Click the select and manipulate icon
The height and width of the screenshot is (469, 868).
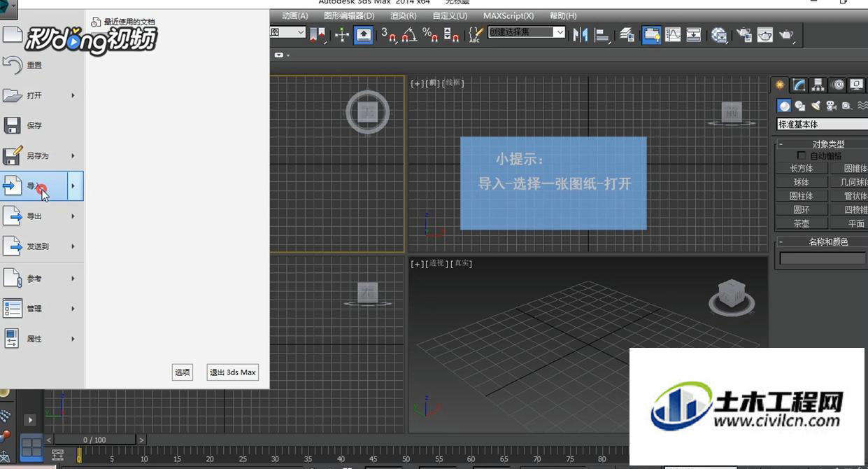coord(342,35)
